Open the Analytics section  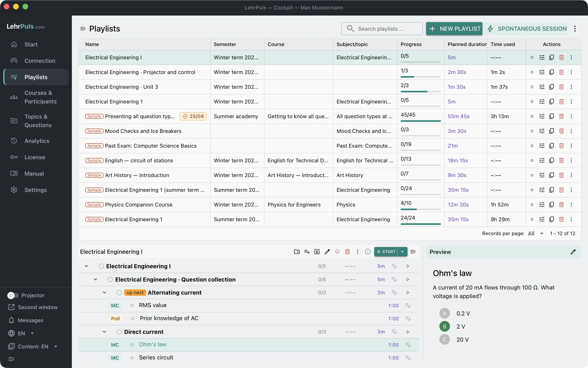click(x=36, y=141)
